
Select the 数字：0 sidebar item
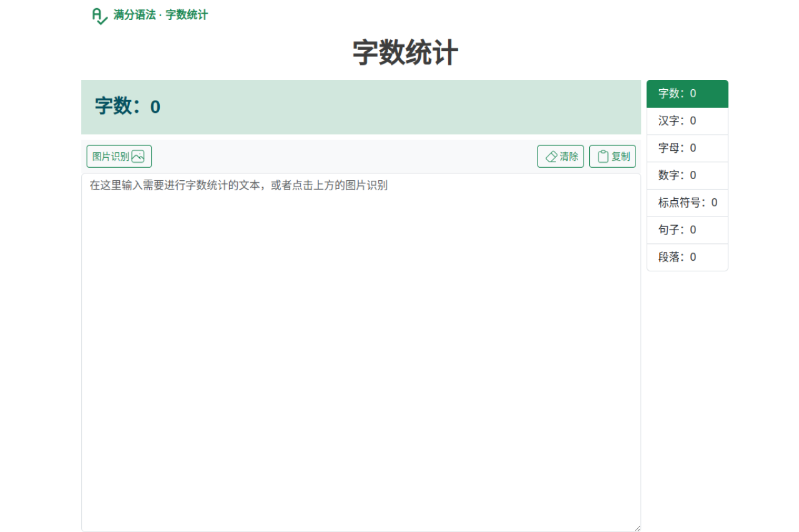tap(687, 176)
